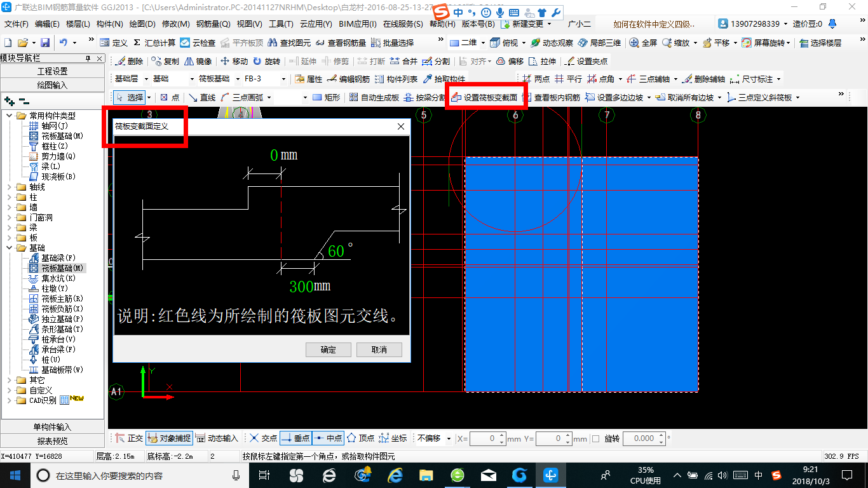Save project with the floppy disk icon
Image resolution: width=868 pixels, height=488 pixels.
(45, 43)
